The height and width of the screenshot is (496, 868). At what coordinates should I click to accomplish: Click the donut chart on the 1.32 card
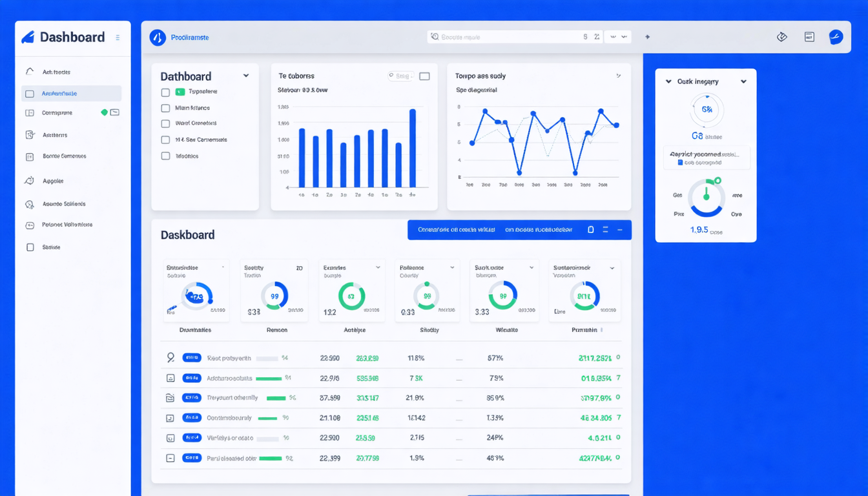click(351, 296)
